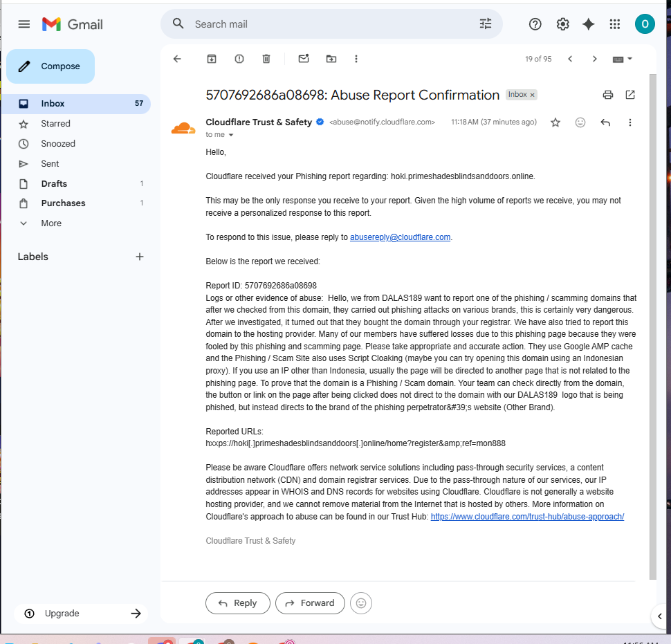Open the message's three-dot More menu
The image size is (671, 644).
pyautogui.click(x=630, y=123)
